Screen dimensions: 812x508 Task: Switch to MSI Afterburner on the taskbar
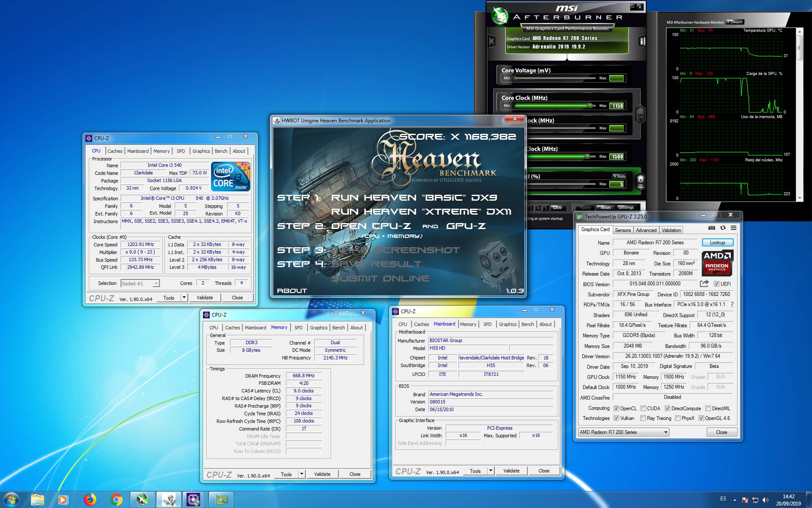(x=143, y=500)
